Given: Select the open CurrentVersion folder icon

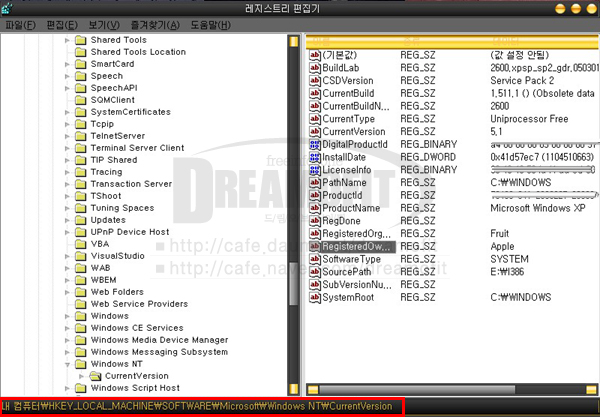Looking at the screenshot, I should pyautogui.click(x=95, y=376).
